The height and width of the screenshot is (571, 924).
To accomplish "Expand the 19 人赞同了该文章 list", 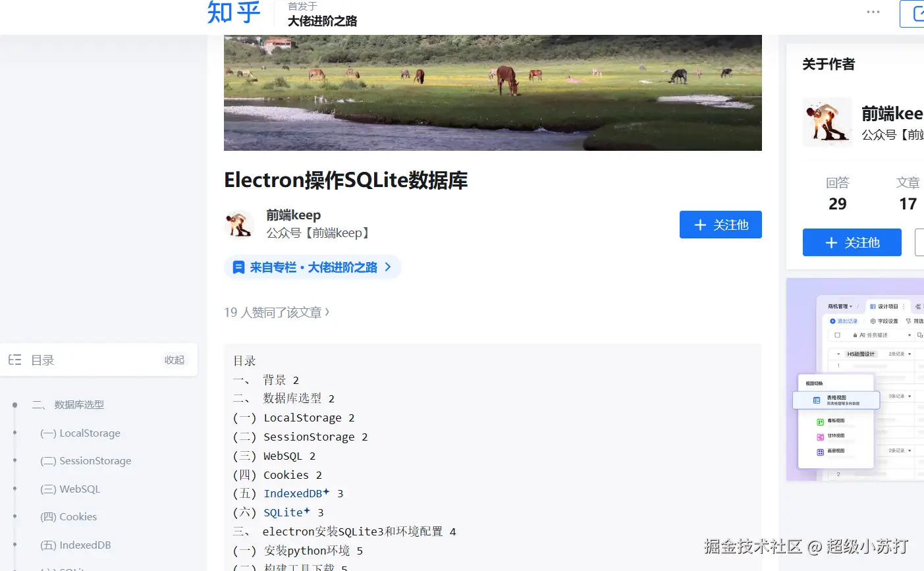I will pos(277,312).
